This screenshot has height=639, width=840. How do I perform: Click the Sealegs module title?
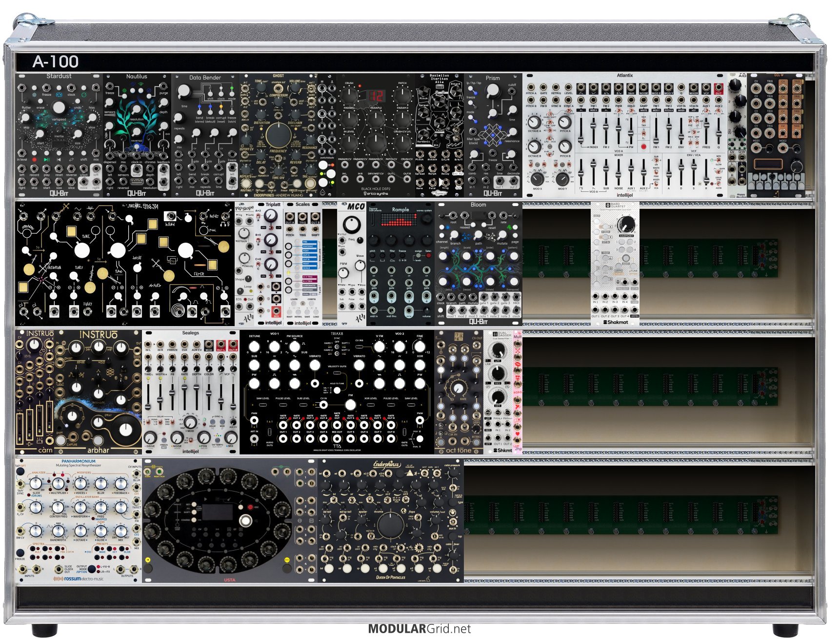pos(190,333)
